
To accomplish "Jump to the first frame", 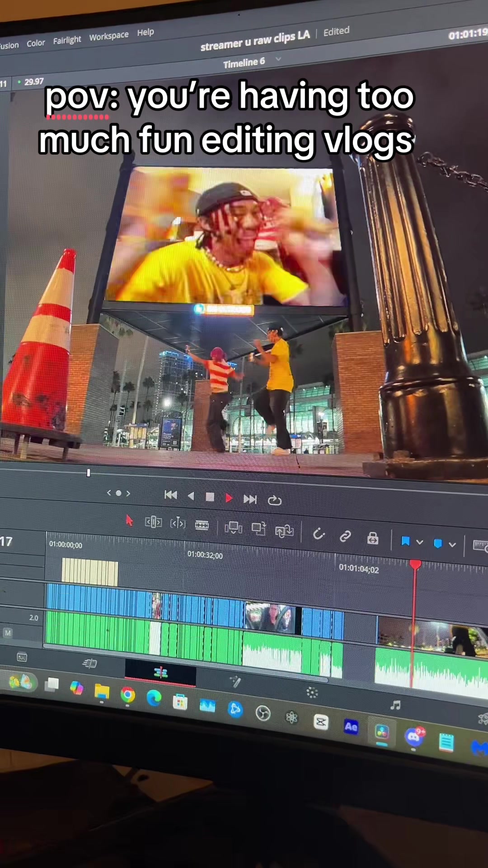I will point(171,495).
